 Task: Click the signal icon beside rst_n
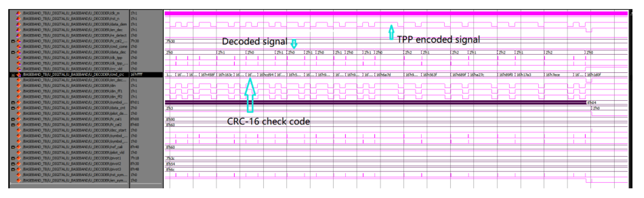pyautogui.click(x=18, y=19)
